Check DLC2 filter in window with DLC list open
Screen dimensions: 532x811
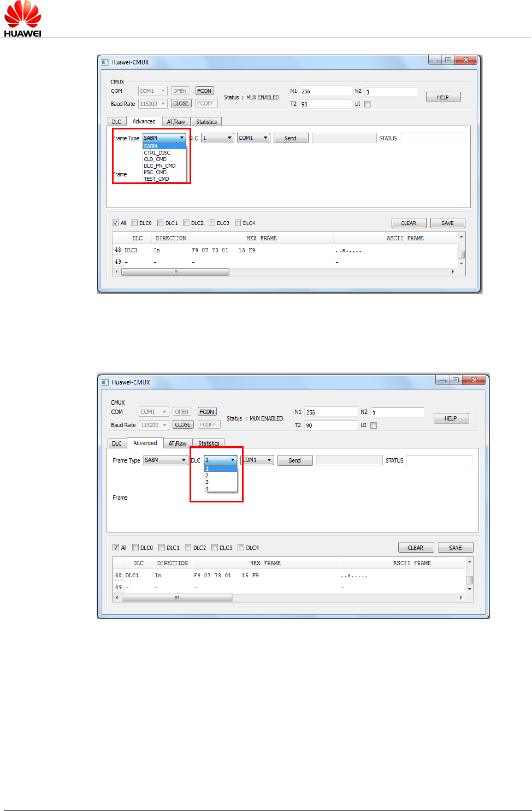188,548
